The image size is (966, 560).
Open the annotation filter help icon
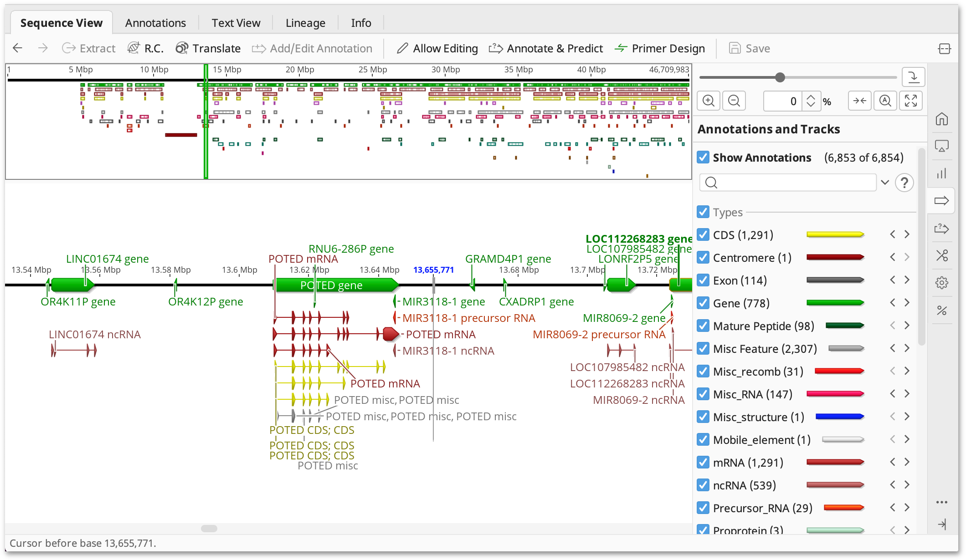(904, 183)
